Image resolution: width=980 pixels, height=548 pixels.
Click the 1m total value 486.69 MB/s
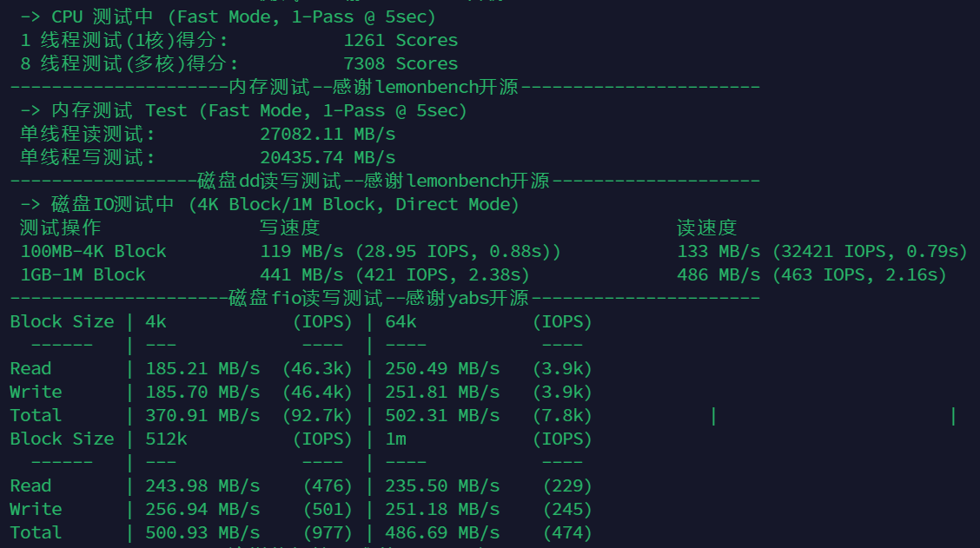[442, 532]
